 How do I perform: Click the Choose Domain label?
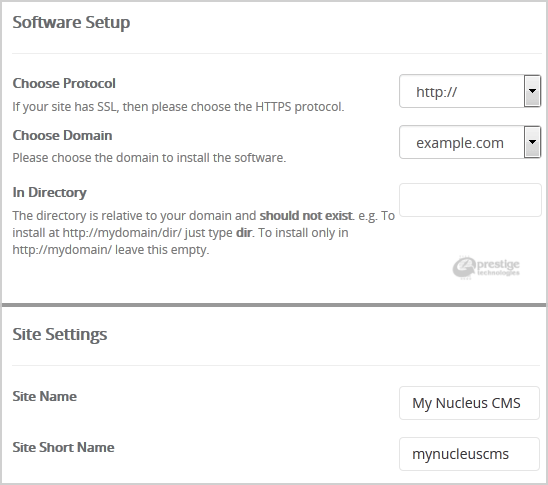click(x=62, y=135)
